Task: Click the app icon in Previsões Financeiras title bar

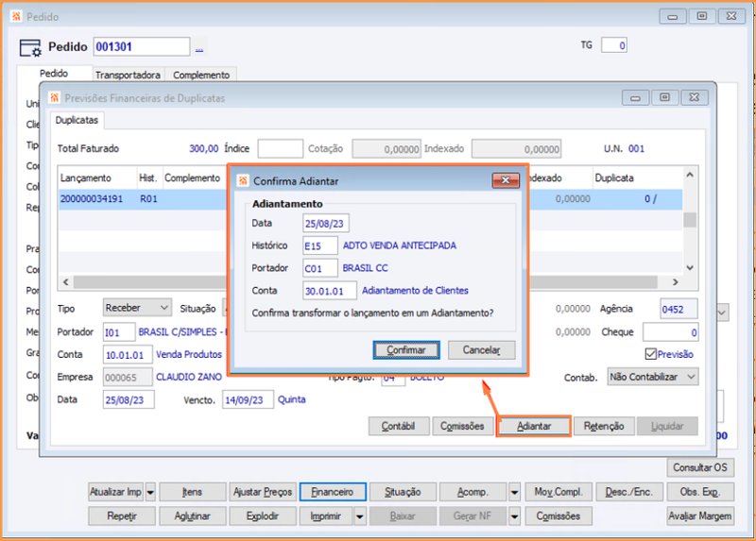Action: [54, 98]
